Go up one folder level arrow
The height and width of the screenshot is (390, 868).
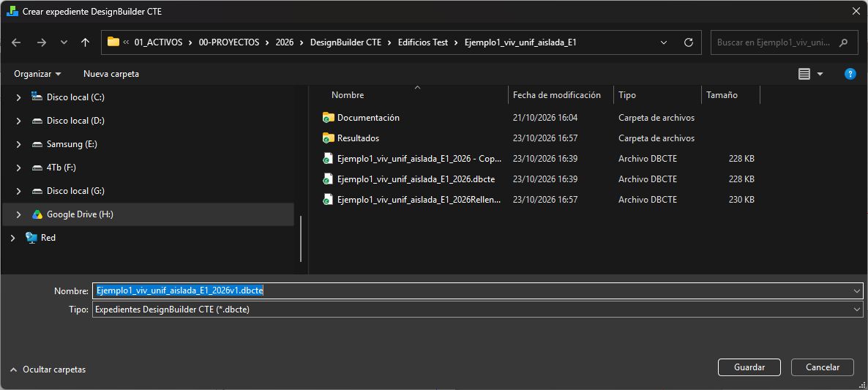pyautogui.click(x=85, y=42)
